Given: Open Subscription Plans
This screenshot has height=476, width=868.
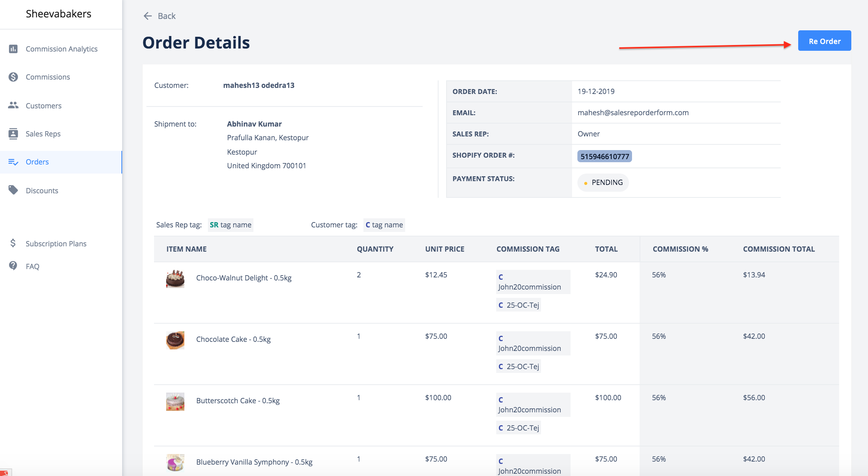Looking at the screenshot, I should point(56,244).
